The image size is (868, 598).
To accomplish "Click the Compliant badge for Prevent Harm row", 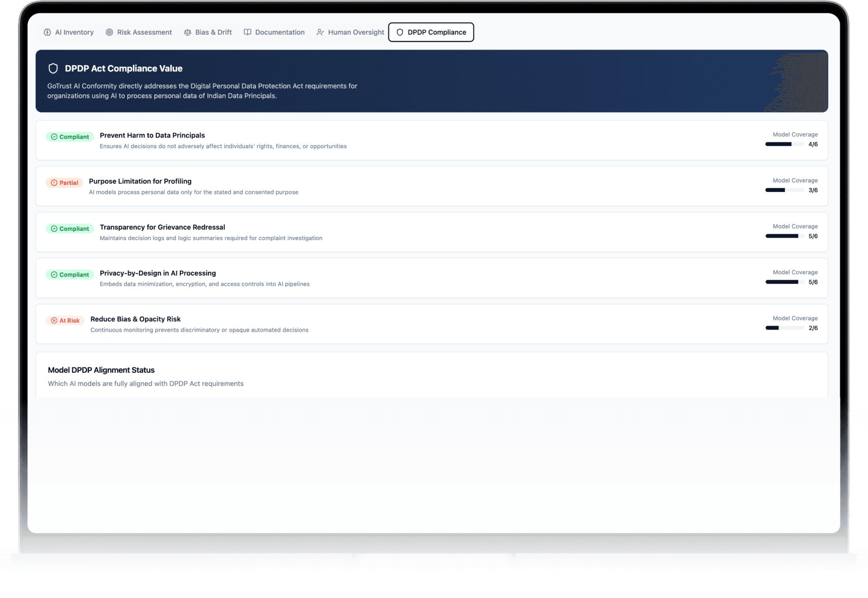I will coord(70,137).
